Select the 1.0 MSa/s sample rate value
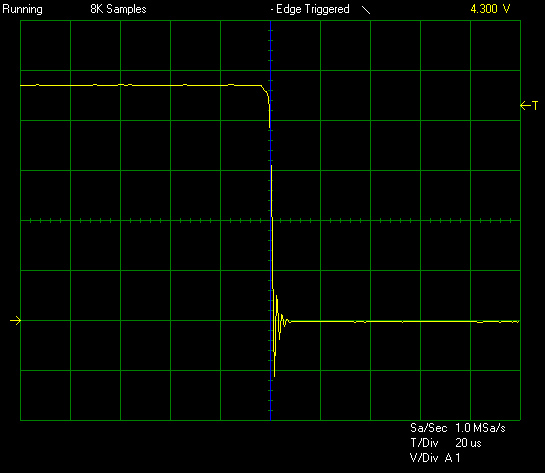The width and height of the screenshot is (545, 473). (x=480, y=428)
